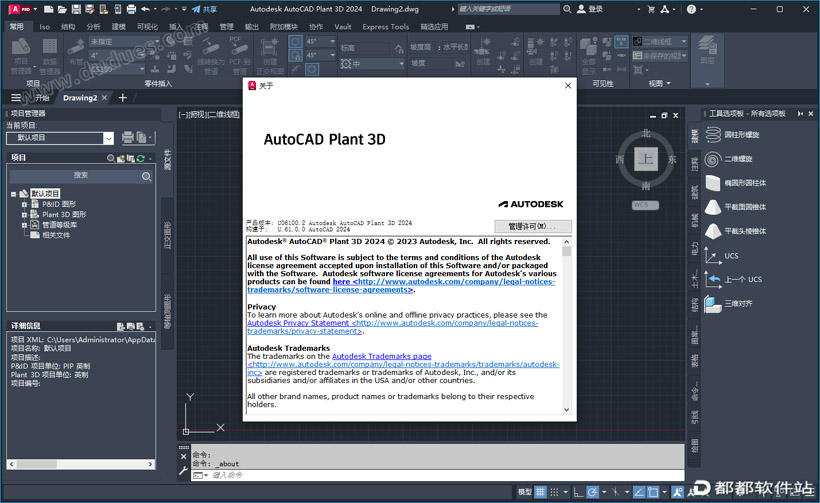Screen dimensions: 820x503
Task: Click the search magnifier beside keyword box
Action: (x=567, y=9)
